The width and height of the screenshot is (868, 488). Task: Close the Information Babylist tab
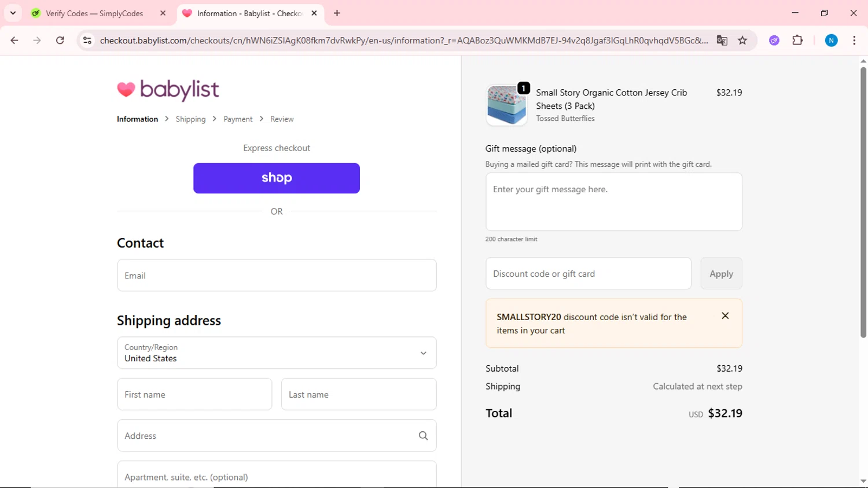click(314, 13)
